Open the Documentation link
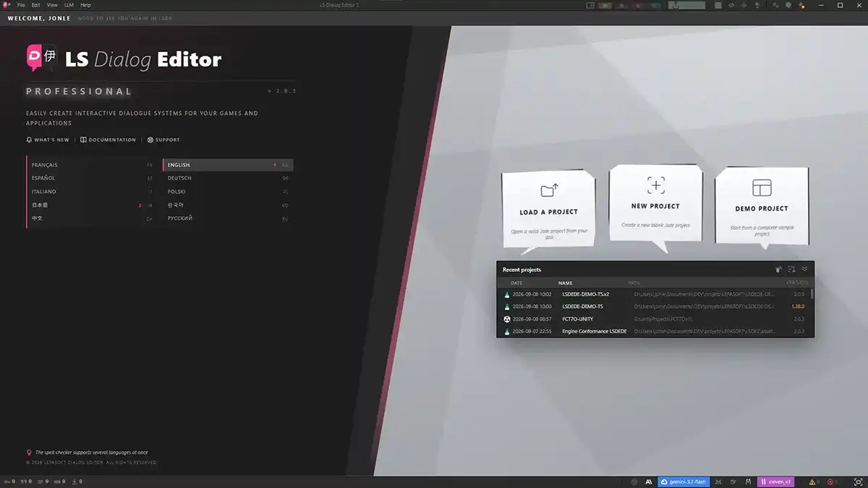 tap(109, 140)
